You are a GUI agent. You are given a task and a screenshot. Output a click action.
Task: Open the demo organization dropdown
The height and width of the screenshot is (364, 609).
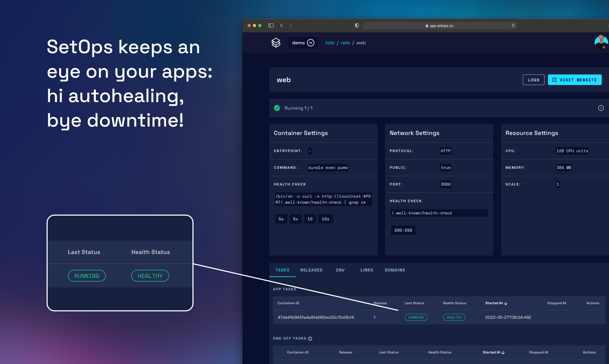click(x=303, y=43)
